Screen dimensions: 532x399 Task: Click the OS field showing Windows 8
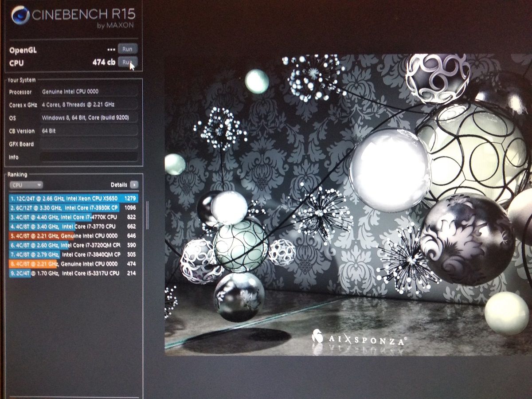[89, 118]
